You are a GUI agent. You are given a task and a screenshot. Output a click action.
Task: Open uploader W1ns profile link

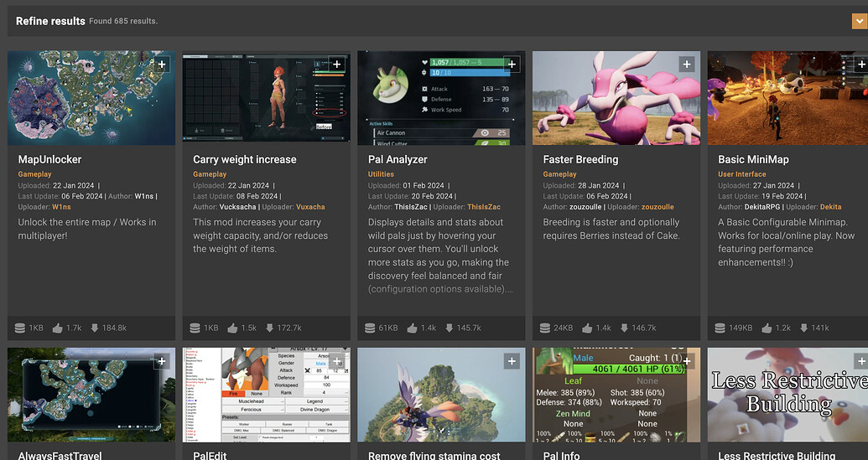[61, 207]
